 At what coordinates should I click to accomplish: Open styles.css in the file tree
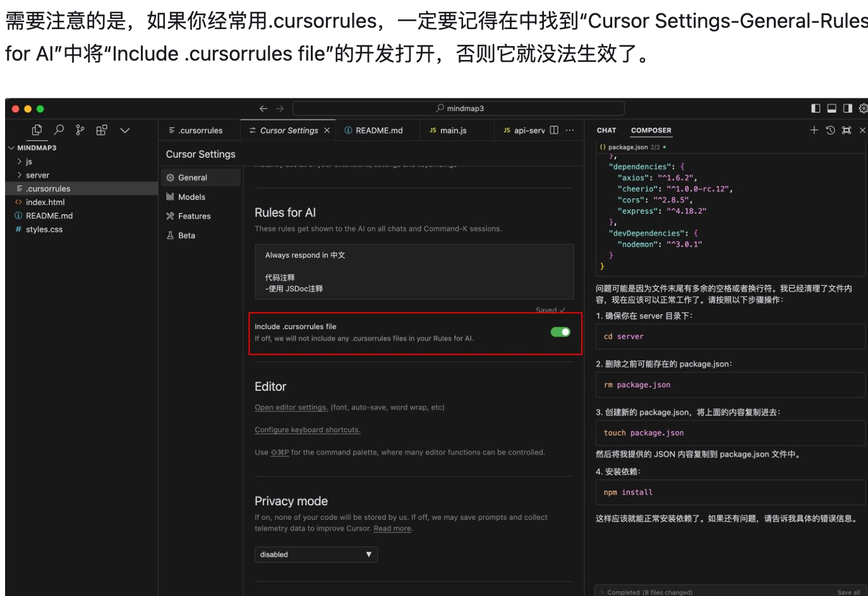(x=44, y=229)
